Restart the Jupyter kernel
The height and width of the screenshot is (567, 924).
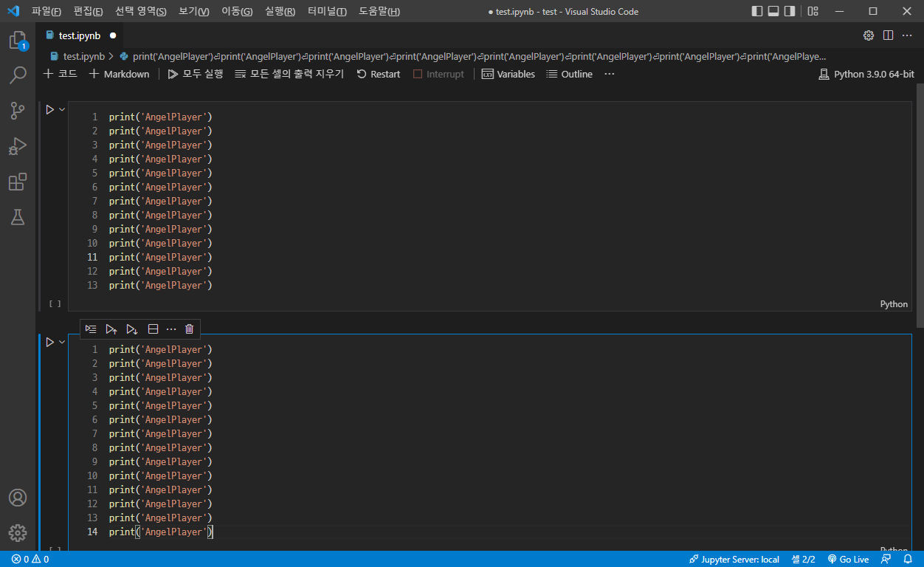378,74
